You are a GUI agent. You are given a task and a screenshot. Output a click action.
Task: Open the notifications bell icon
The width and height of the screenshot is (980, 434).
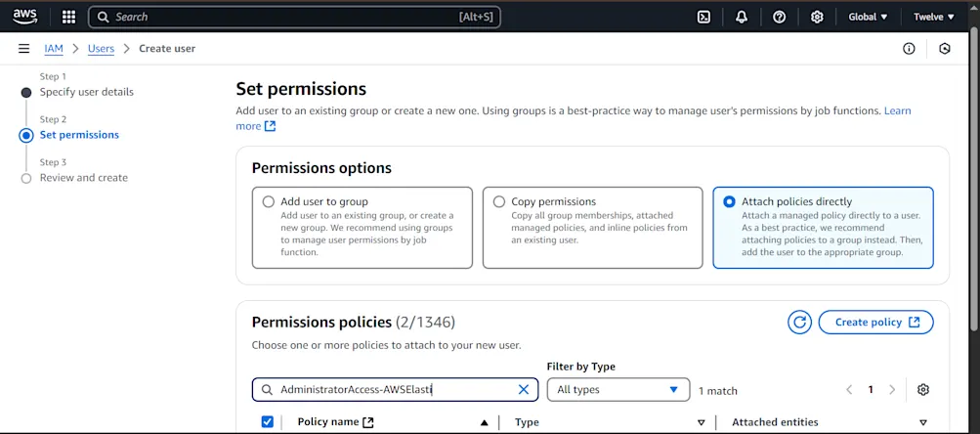click(x=742, y=17)
